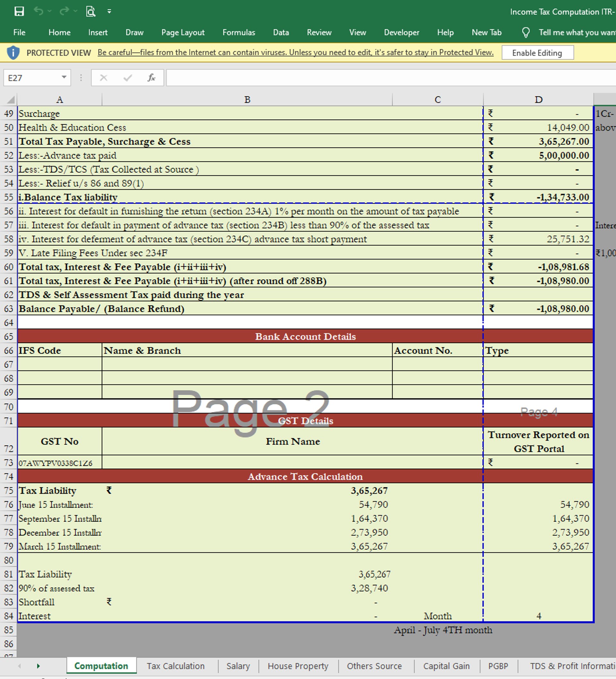Open the Page Layout ribbon tab
The height and width of the screenshot is (679, 616).
pyautogui.click(x=183, y=32)
